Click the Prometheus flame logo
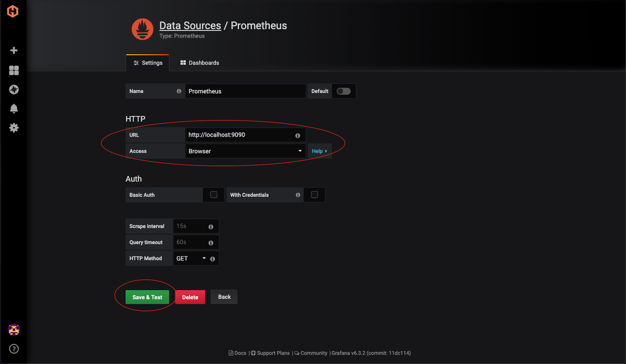This screenshot has width=626, height=364. click(142, 29)
